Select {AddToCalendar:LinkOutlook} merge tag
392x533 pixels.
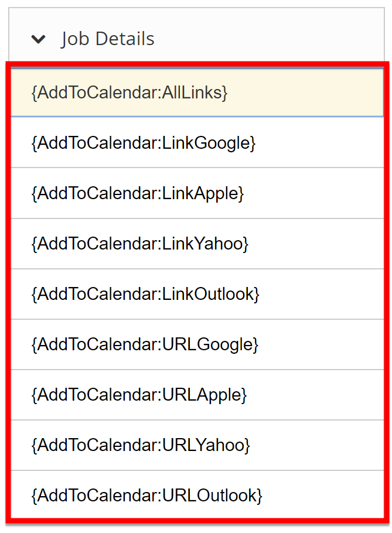click(x=145, y=294)
